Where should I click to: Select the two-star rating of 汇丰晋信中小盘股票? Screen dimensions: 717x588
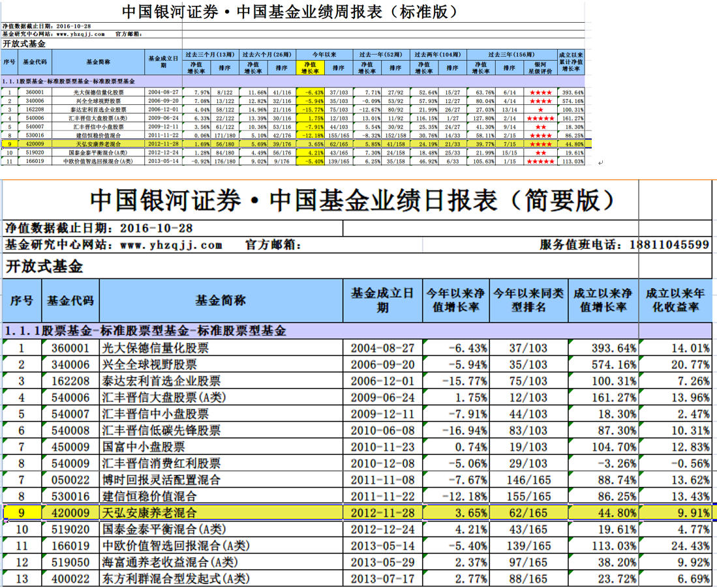tap(540, 127)
